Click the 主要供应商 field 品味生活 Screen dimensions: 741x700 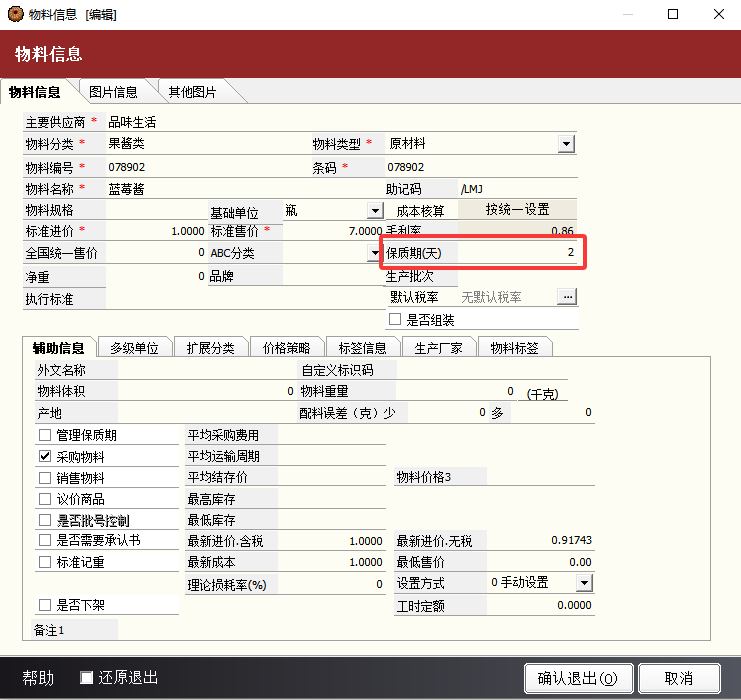(x=340, y=122)
